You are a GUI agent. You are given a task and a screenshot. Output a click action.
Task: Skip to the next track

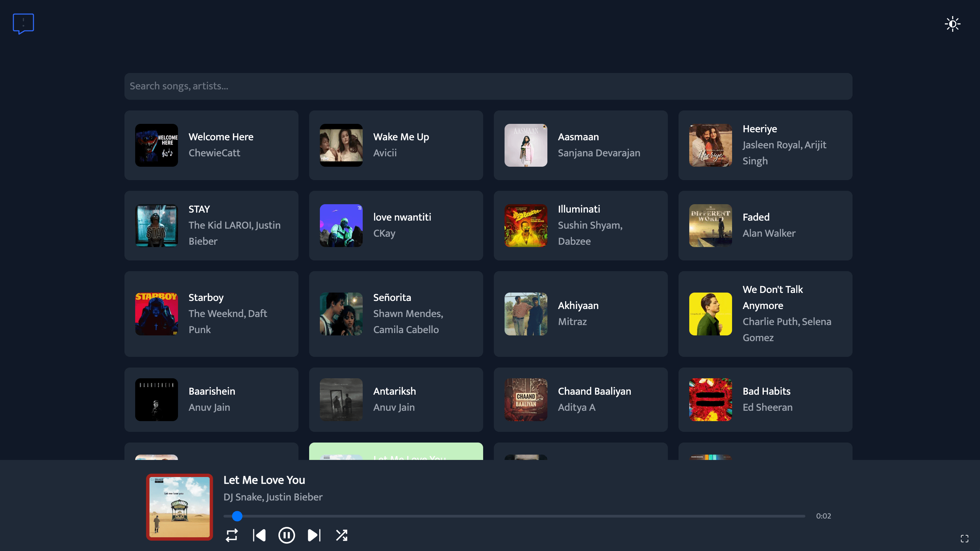coord(314,535)
